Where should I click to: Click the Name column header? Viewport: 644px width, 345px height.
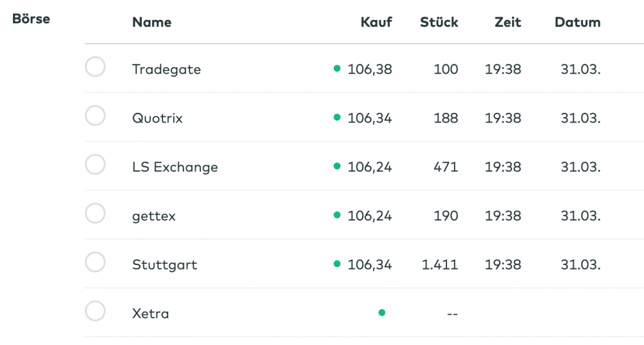[151, 23]
